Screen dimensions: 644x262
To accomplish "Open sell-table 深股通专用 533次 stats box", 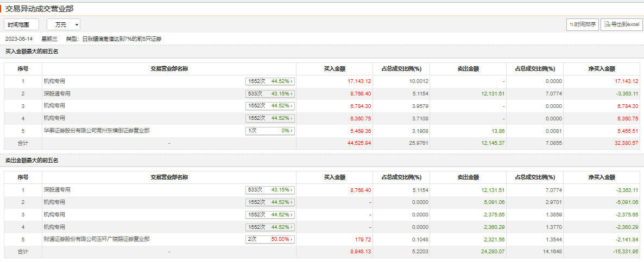I will [270, 190].
